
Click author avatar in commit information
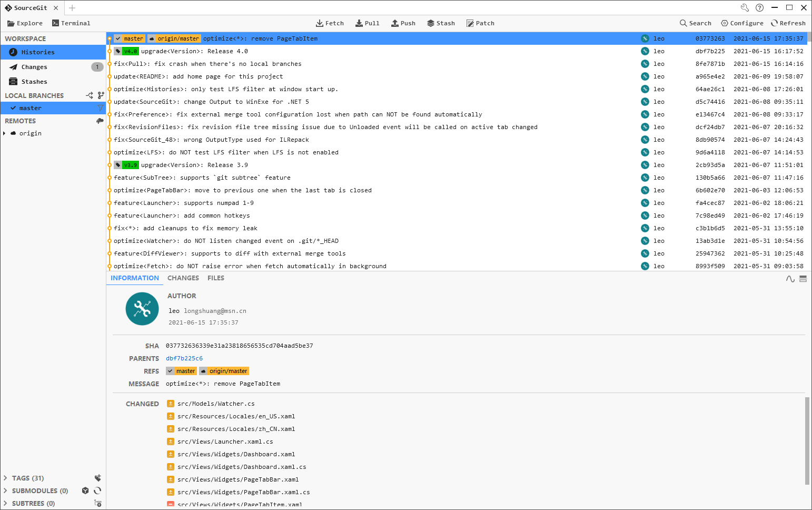142,309
